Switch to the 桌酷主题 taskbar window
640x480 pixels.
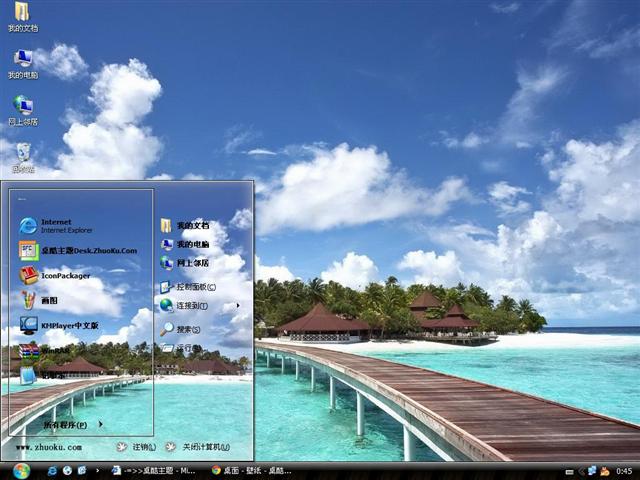click(x=152, y=470)
